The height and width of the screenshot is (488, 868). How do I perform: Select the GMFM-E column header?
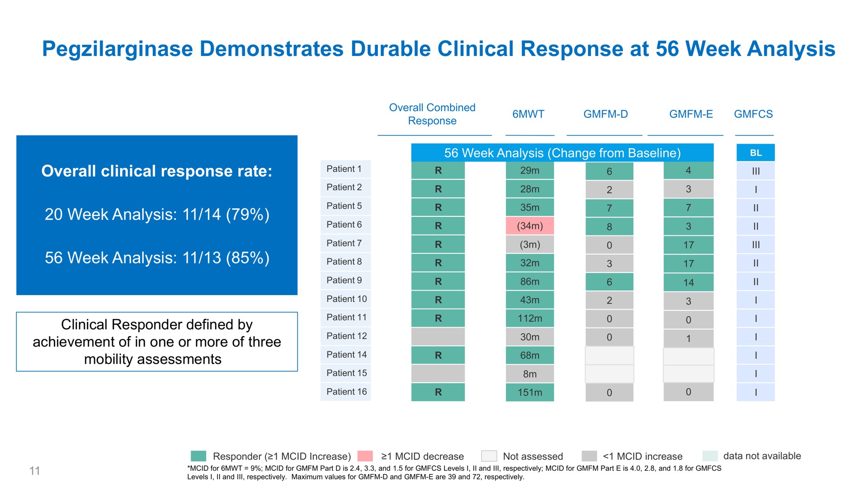(691, 114)
